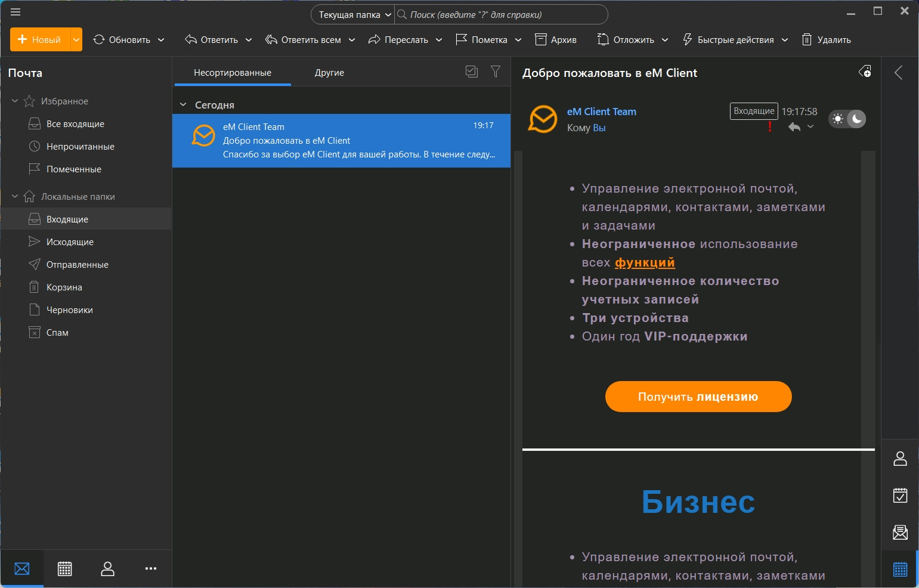Open the tasks panel in right sidebar
This screenshot has height=588, width=919.
click(900, 495)
